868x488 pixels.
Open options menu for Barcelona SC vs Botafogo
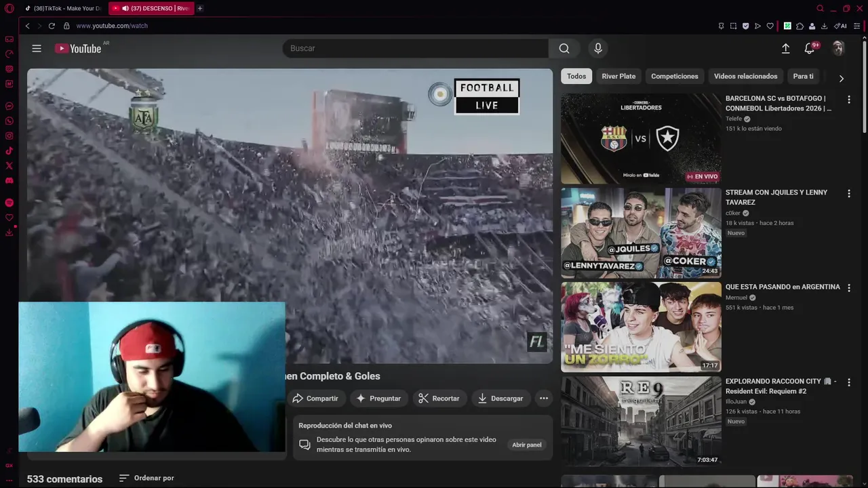click(x=849, y=100)
